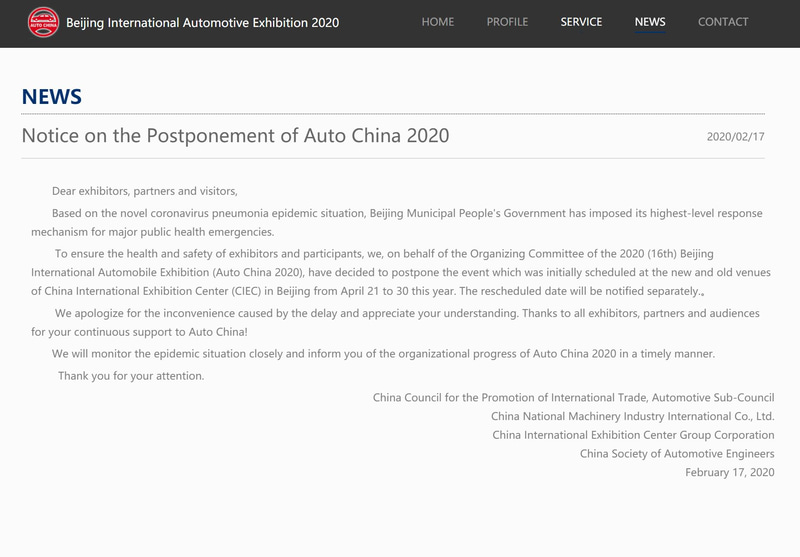
Task: Click the China Society of Automotive Engineers line
Action: (x=677, y=454)
